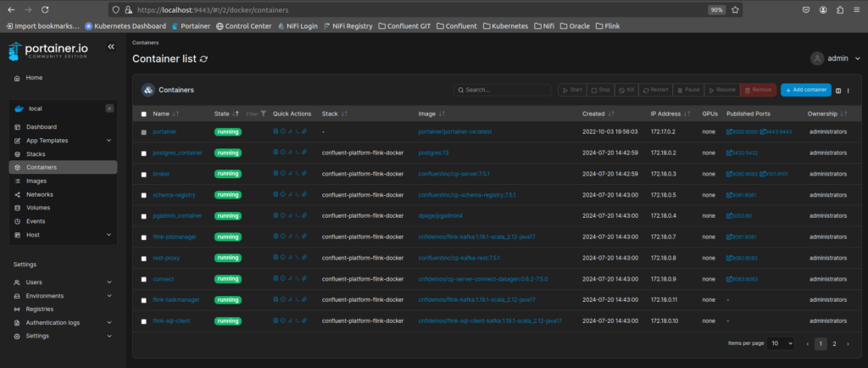Toggle the select-all containers checkbox
Image resolution: width=868 pixels, height=368 pixels.
coord(143,114)
